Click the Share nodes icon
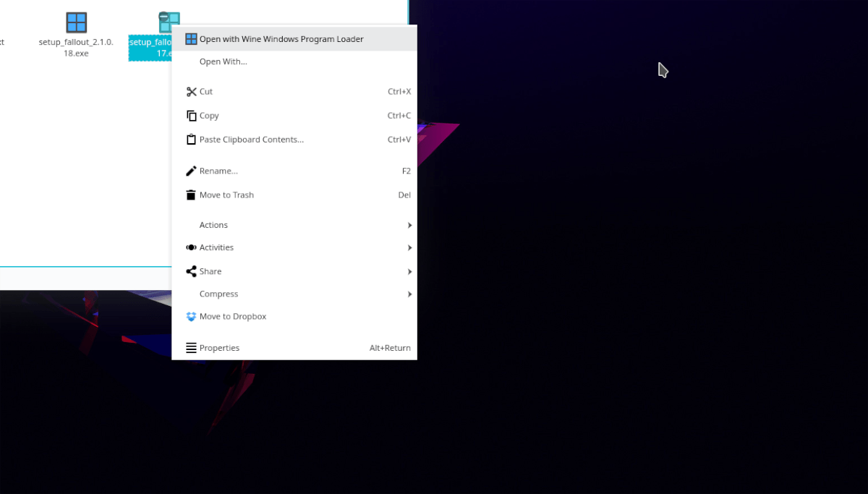Screen dimensions: 868x494 191,271
